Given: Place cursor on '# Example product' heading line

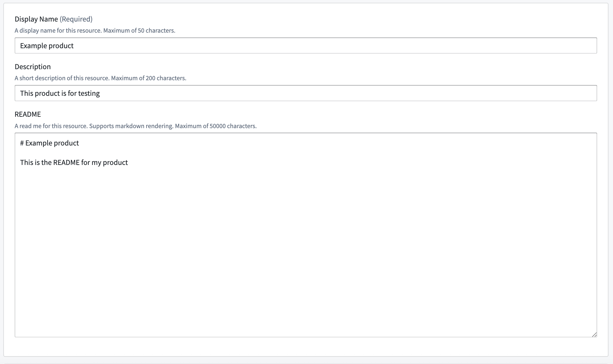Looking at the screenshot, I should [x=49, y=143].
